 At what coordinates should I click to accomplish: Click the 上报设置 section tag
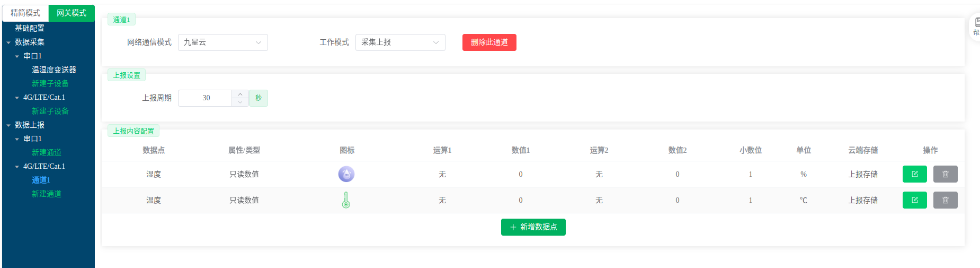[x=127, y=75]
